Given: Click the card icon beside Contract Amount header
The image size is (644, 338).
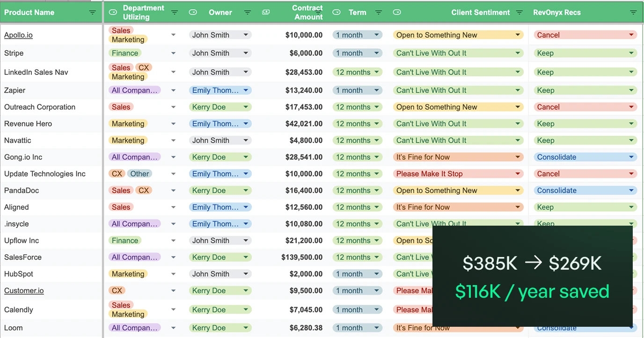Looking at the screenshot, I should pos(266,12).
